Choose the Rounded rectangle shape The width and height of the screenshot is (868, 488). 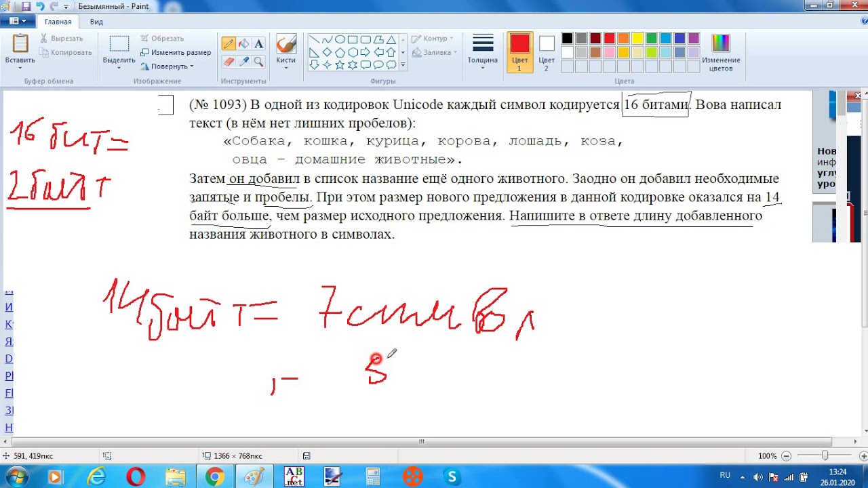click(366, 39)
